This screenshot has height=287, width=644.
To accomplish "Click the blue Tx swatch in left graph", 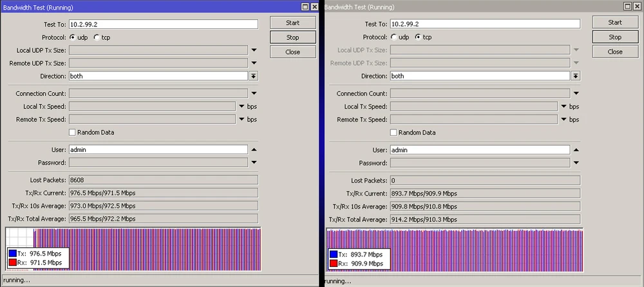I will 12,254.
